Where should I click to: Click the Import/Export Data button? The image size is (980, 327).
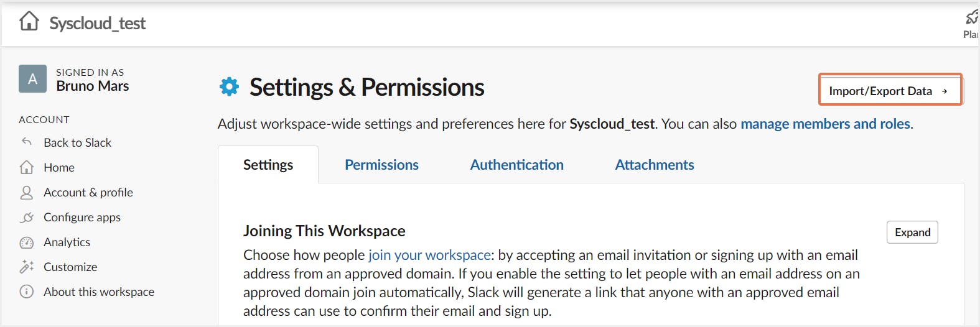point(889,91)
